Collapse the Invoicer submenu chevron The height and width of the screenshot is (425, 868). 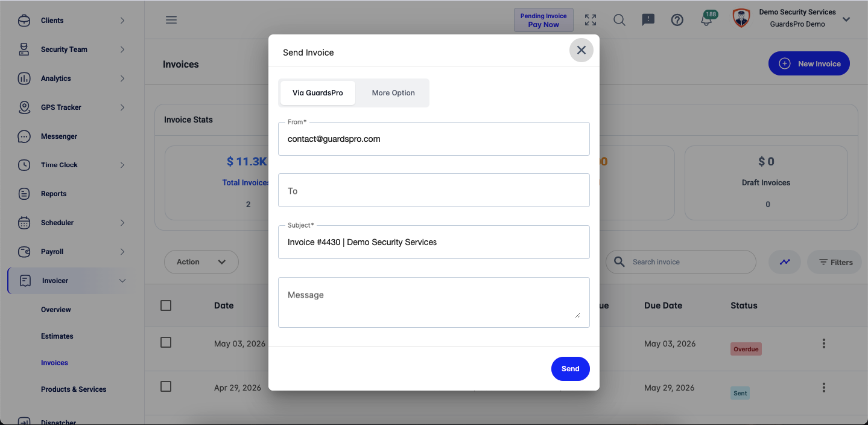[x=122, y=281]
